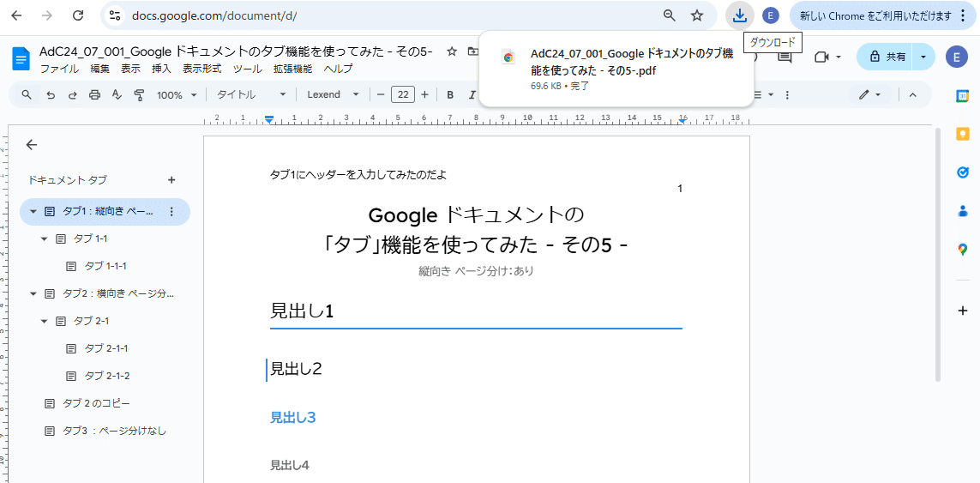Viewport: 980px width, 483px height.
Task: Open Google account avatar E in Docs
Action: (x=956, y=57)
